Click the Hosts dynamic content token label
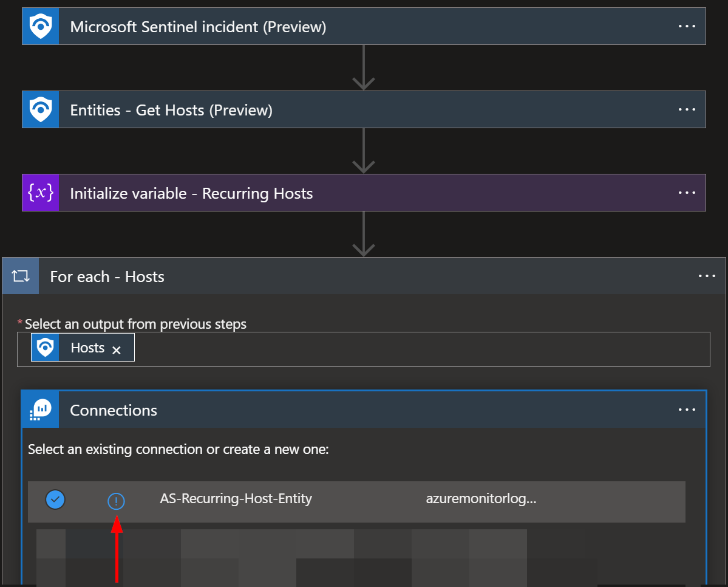This screenshot has height=587, width=728. 88,348
